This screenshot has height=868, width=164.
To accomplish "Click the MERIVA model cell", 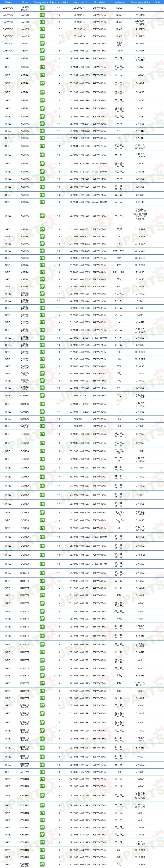I will (x=25, y=772).
